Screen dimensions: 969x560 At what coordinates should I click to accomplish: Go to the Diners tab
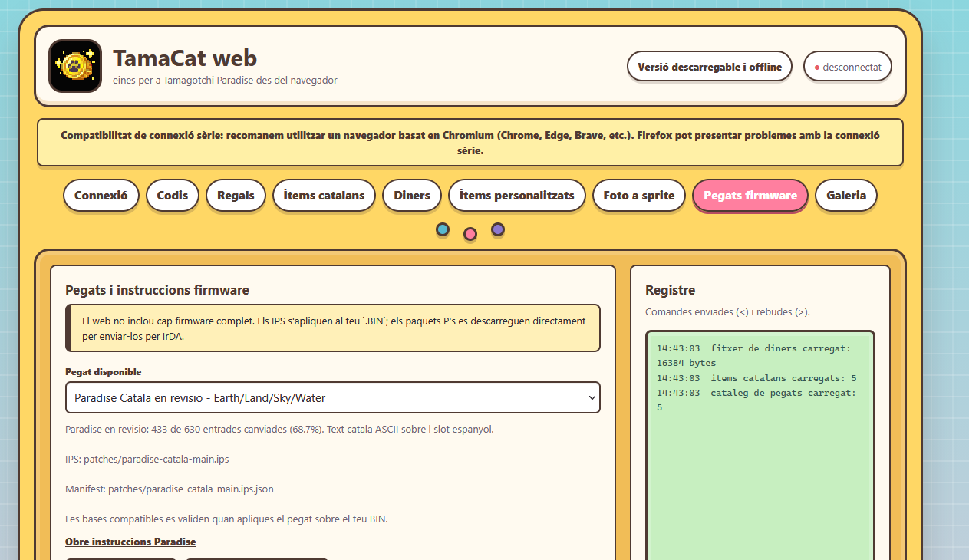coord(412,196)
